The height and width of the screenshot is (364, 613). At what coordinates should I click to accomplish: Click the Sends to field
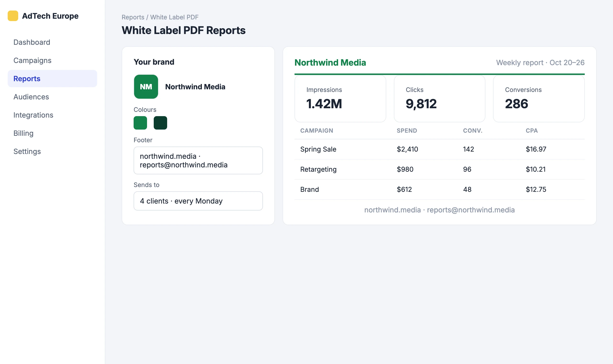click(x=198, y=201)
